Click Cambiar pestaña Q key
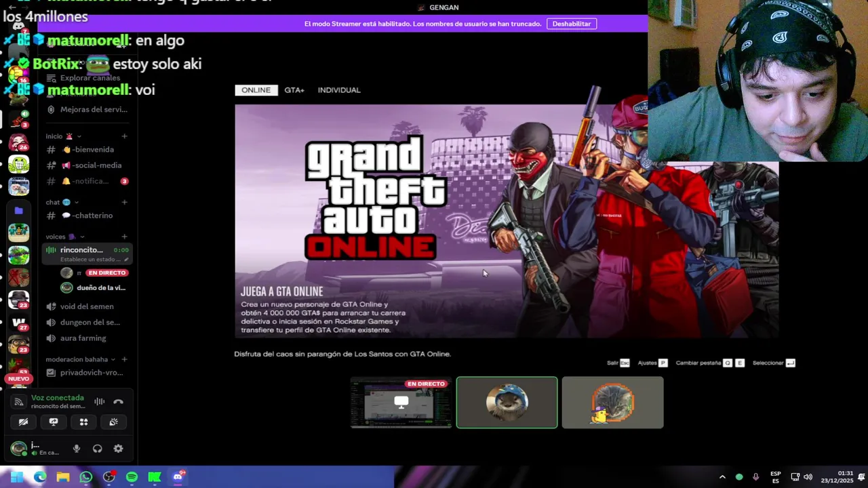Image resolution: width=868 pixels, height=488 pixels. pos(728,363)
